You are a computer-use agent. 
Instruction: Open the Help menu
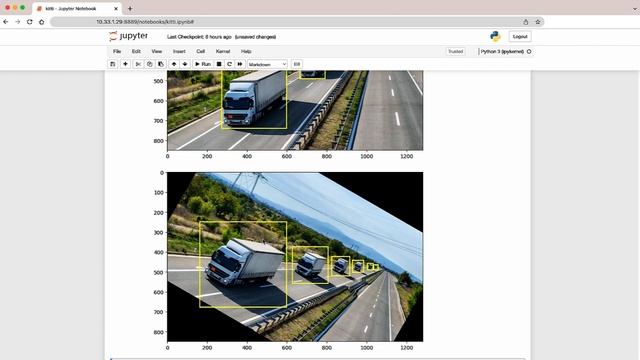coord(246,51)
